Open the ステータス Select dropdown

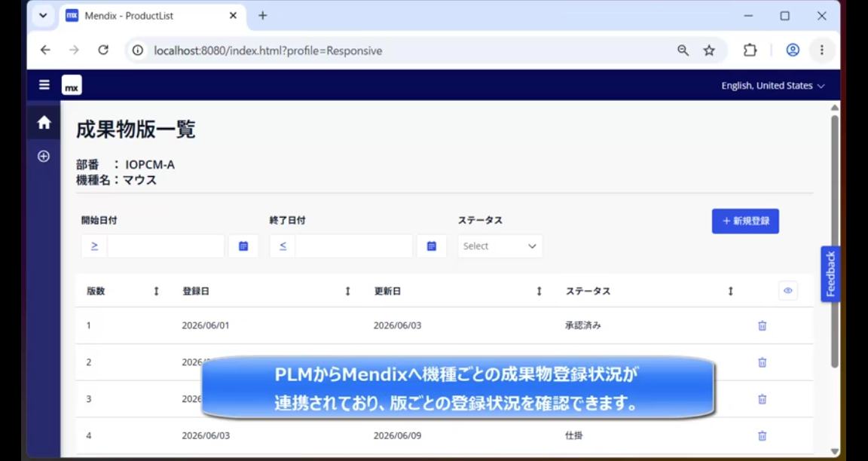[500, 246]
